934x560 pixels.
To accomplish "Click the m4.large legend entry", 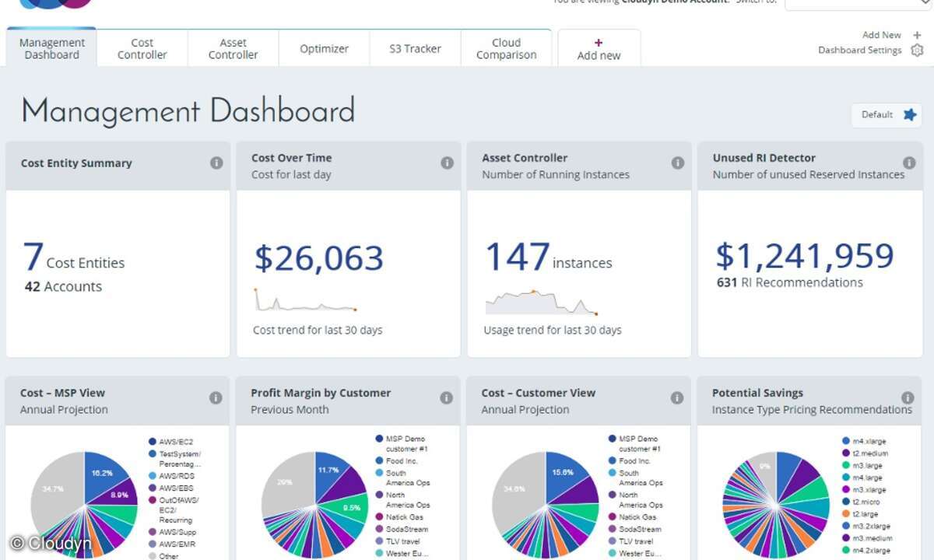I will pos(862,478).
